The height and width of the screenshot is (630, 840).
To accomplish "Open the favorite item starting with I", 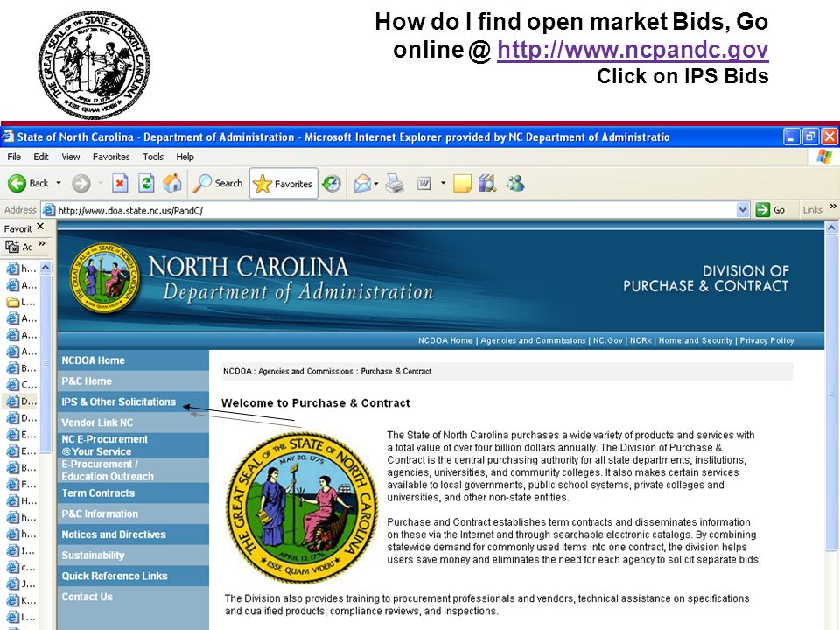I will pos(21,550).
